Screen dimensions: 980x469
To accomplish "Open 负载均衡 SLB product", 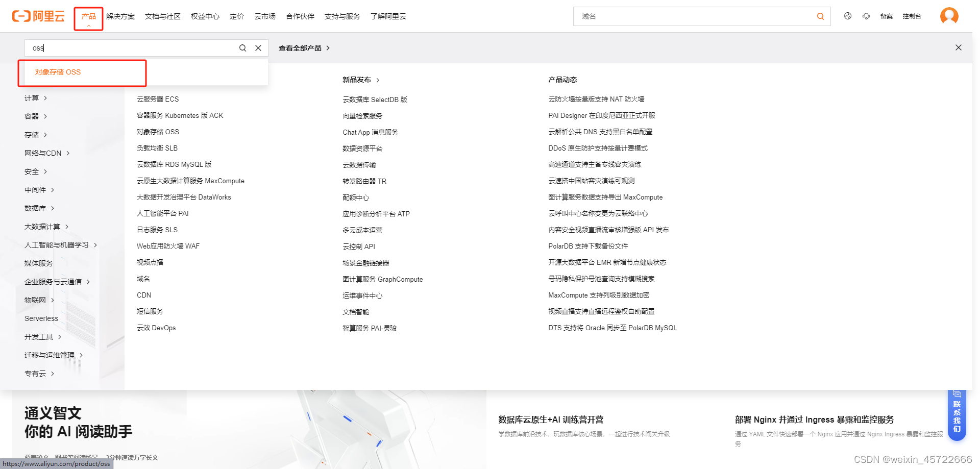I will [x=157, y=148].
